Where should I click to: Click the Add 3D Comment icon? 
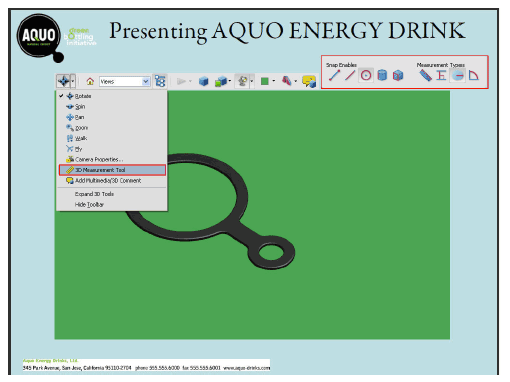point(309,81)
